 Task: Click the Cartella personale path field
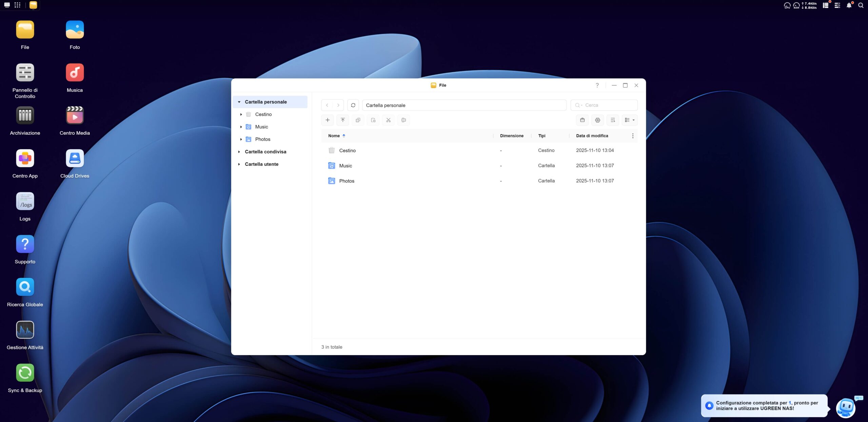464,105
